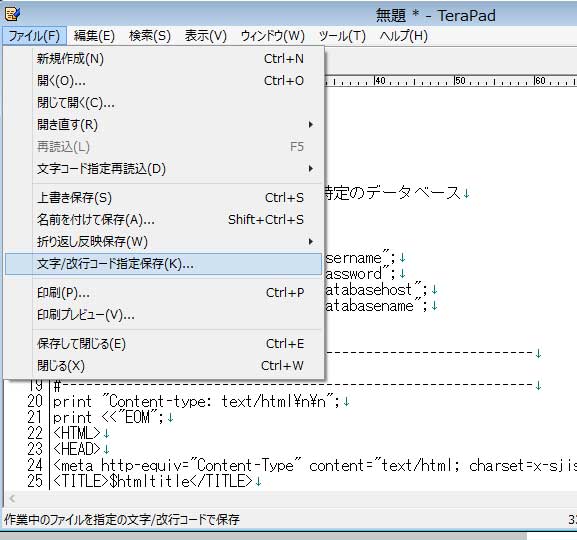Open 印刷プレビュー(V)... print preview
Screen dimensions: 577x540
(163, 315)
